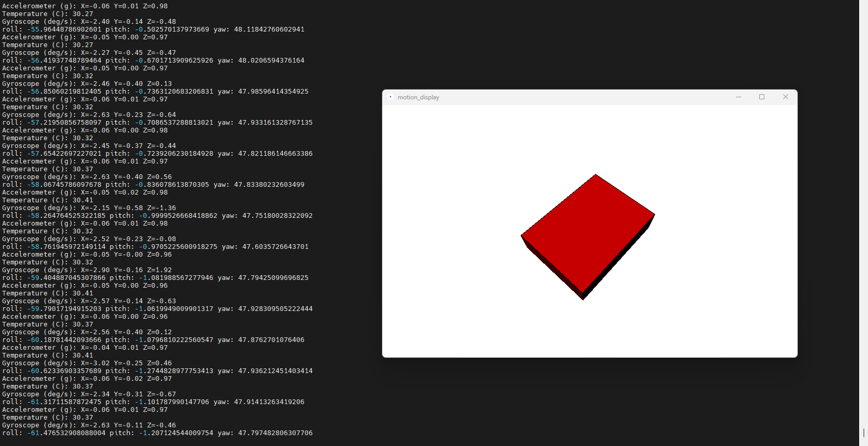Screen dimensions: 868x446
Task: Click Gyroscope line 'X=-2.46 Y=-0.40 Z=0.13'
Action: point(87,84)
